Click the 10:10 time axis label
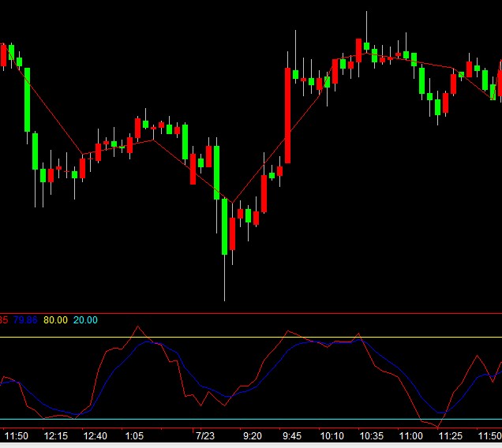 point(332,436)
